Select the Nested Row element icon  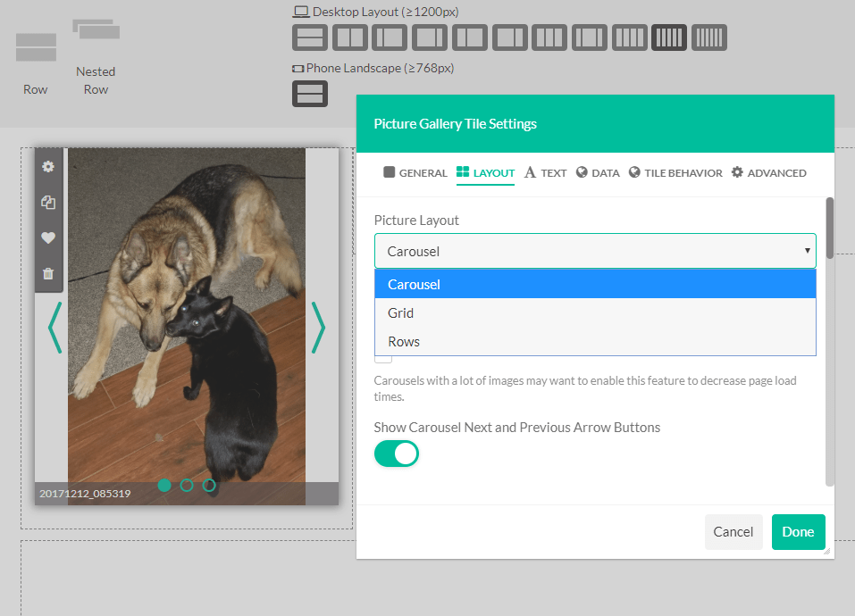(96, 29)
